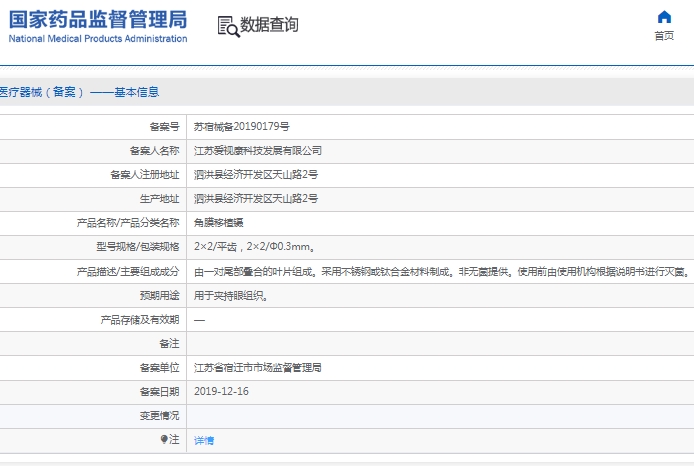Open the 数据查询 search icon

pyautogui.click(x=228, y=27)
